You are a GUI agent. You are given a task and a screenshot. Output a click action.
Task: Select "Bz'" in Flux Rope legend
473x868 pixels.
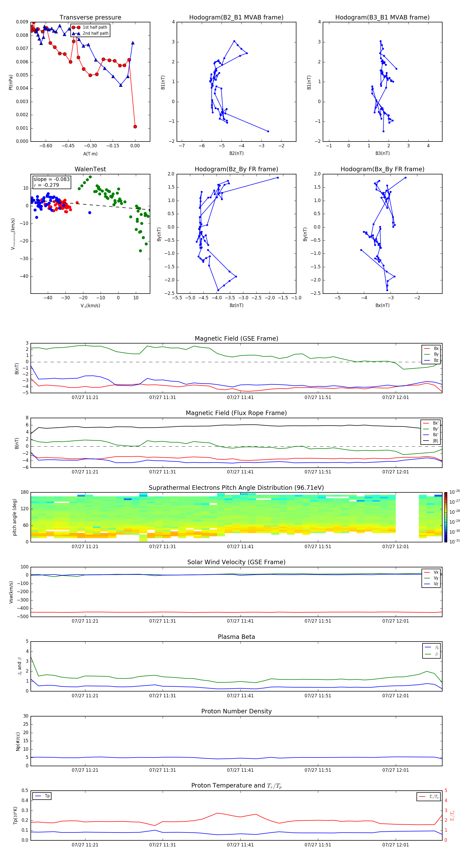click(x=431, y=435)
